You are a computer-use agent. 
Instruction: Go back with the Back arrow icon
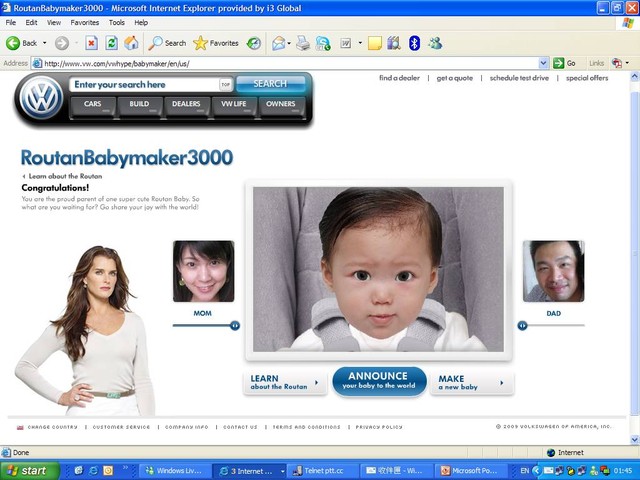click(13, 43)
